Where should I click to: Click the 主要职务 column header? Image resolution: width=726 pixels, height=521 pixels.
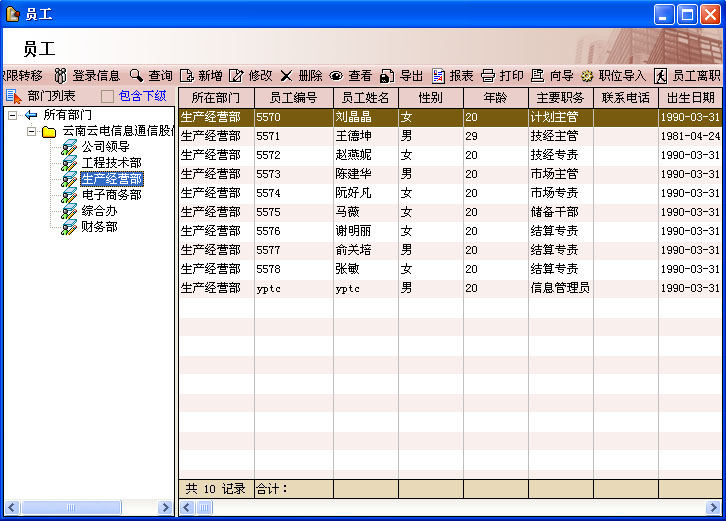(x=560, y=98)
